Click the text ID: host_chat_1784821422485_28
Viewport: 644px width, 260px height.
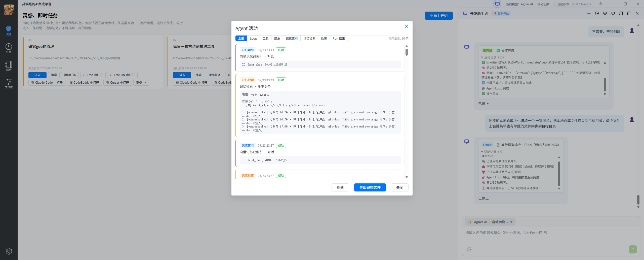[265, 64]
